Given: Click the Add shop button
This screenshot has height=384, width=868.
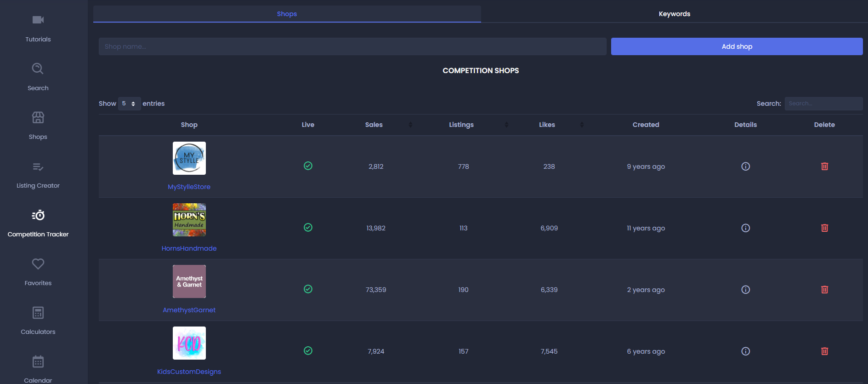Looking at the screenshot, I should click(737, 46).
